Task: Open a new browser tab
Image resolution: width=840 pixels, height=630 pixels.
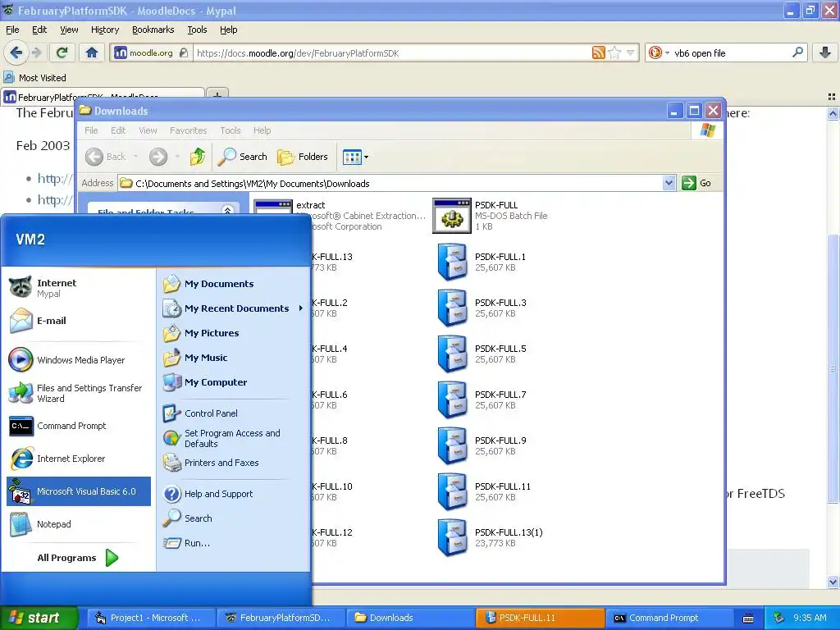Action: point(217,95)
